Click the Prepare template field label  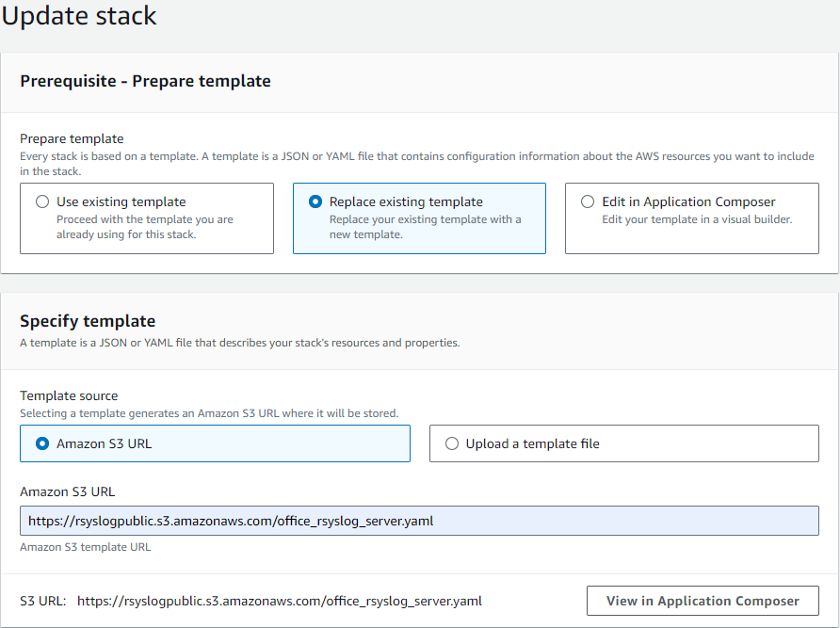tap(72, 138)
